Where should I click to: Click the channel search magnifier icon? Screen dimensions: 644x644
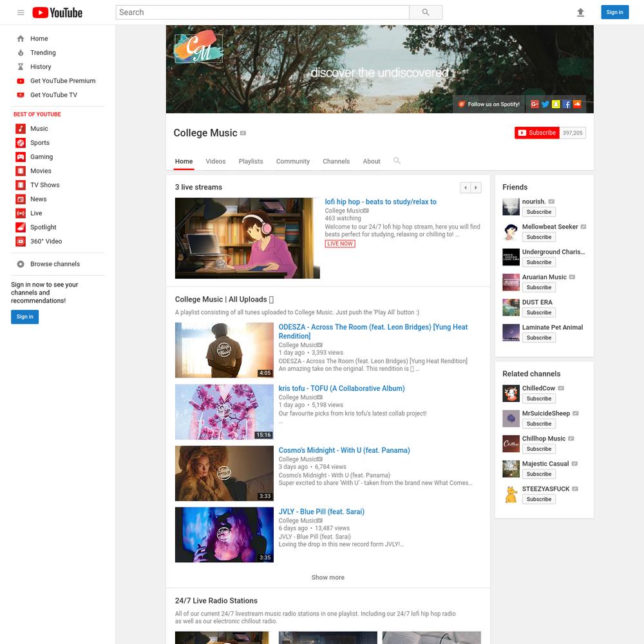397,160
